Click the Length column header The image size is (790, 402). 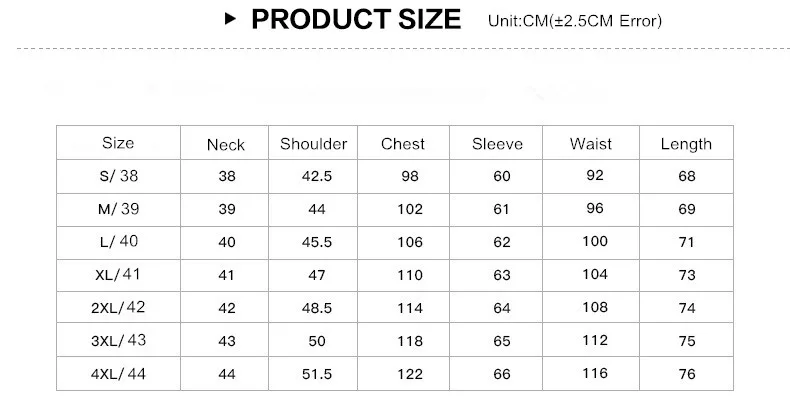[x=686, y=145]
